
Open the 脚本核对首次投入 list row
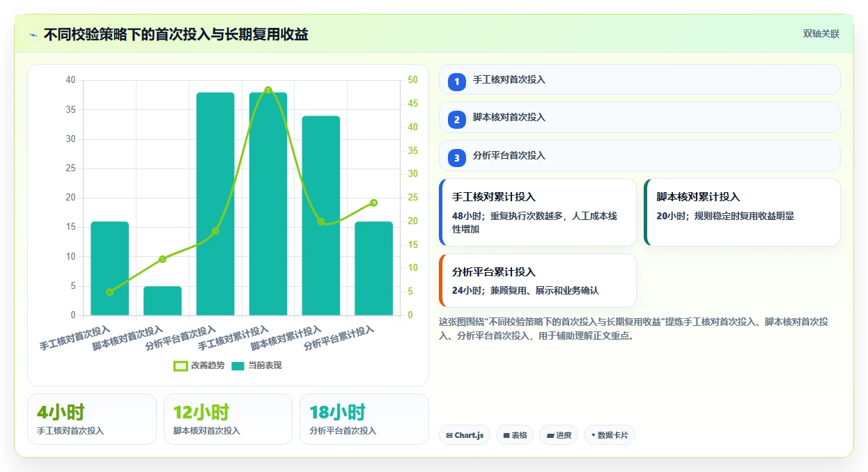(x=640, y=117)
